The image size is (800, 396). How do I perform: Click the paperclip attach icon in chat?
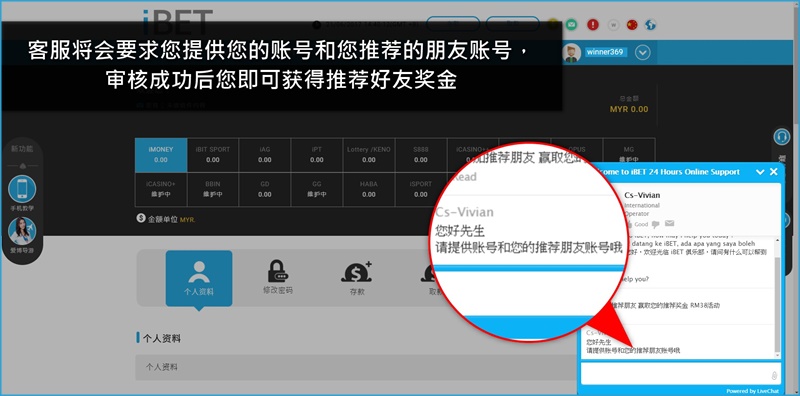click(x=774, y=376)
